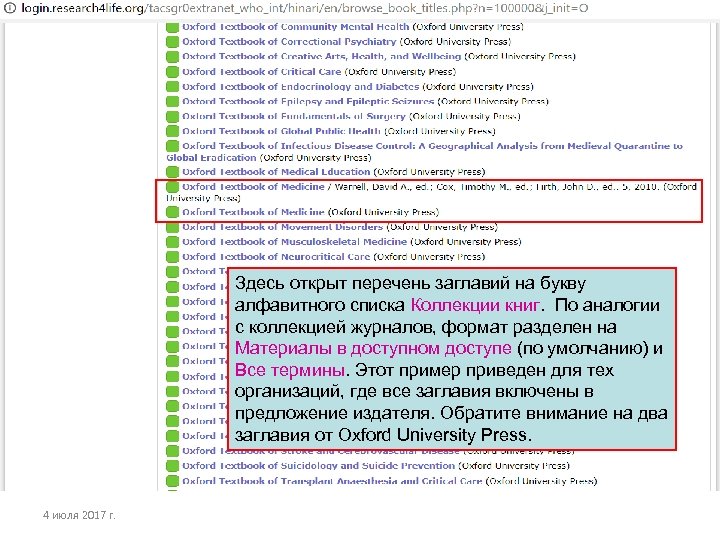
Task: Click green access icon beside Suicidology and Suicide Prevention
Action: point(172,466)
